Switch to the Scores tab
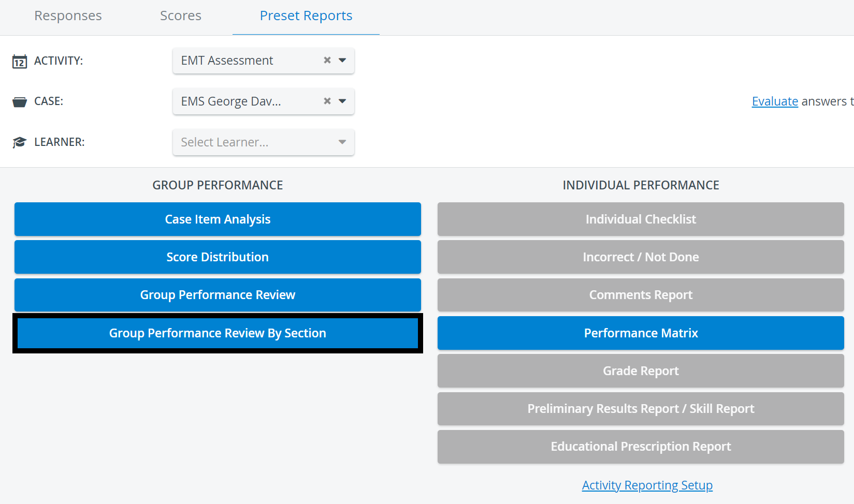 tap(181, 16)
